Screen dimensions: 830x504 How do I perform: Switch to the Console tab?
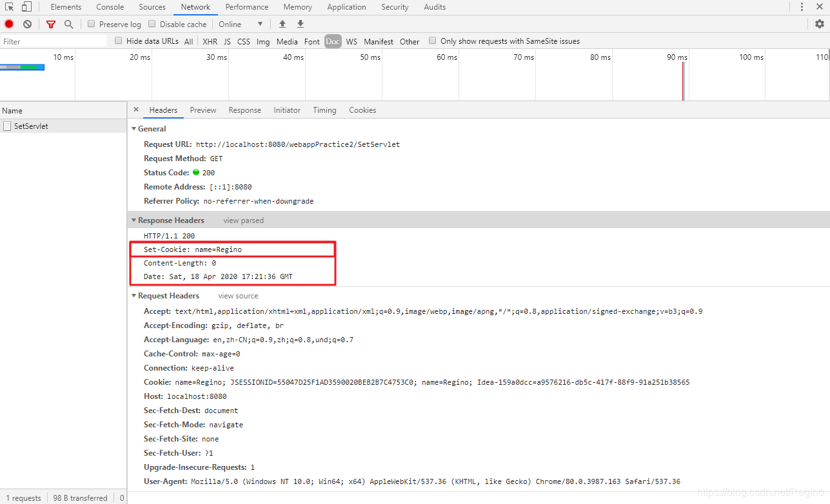(x=110, y=7)
